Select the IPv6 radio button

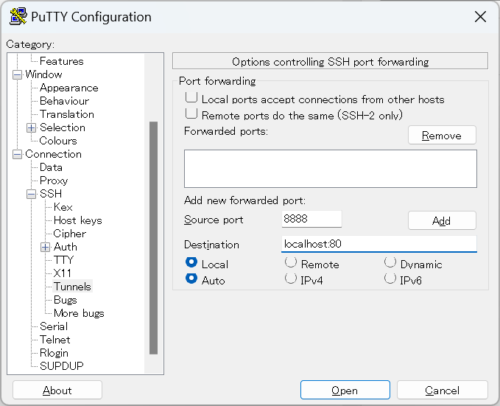[390, 279]
